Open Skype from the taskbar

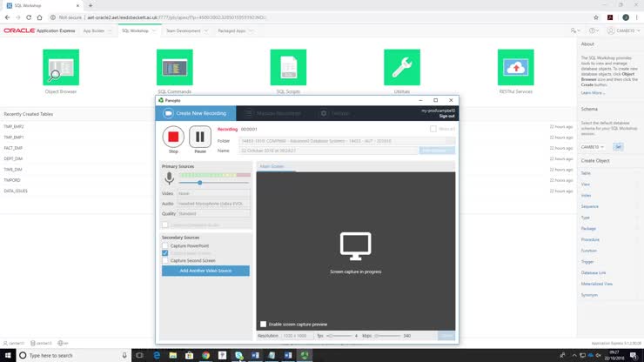(x=238, y=355)
